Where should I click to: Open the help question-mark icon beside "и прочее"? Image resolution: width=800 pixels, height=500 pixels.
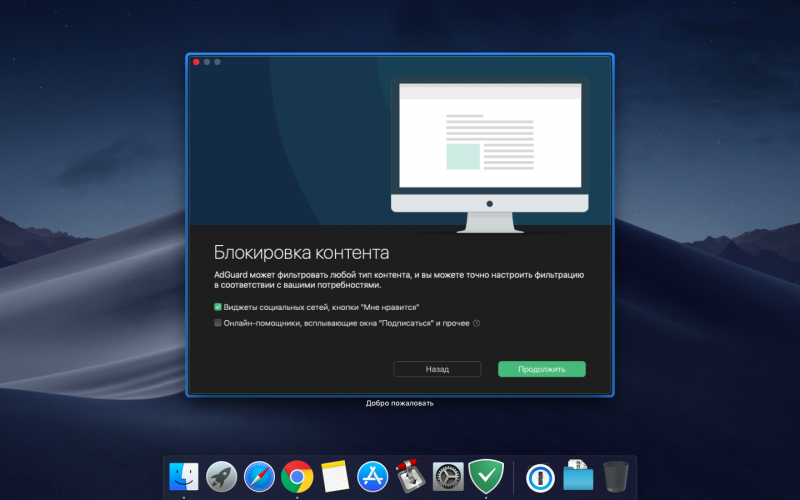(477, 323)
